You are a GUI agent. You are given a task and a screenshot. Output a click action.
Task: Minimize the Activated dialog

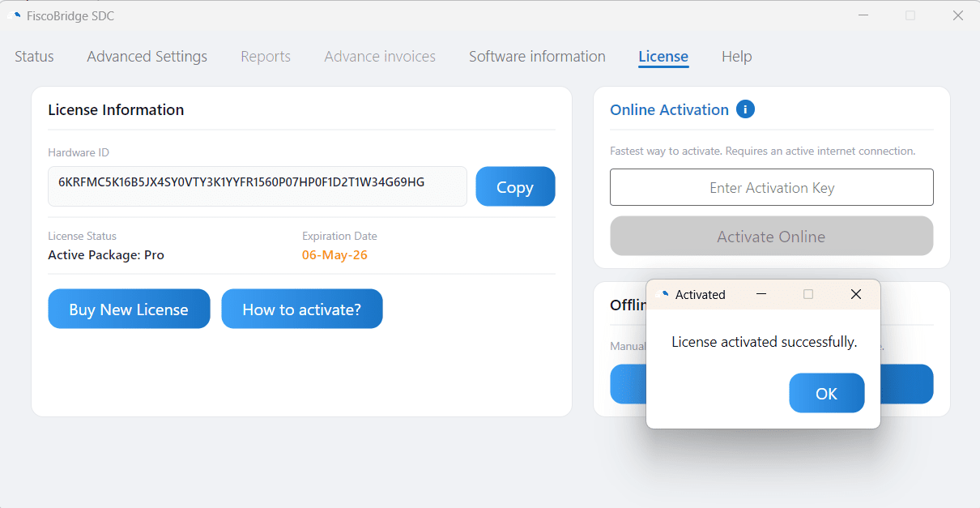point(761,294)
